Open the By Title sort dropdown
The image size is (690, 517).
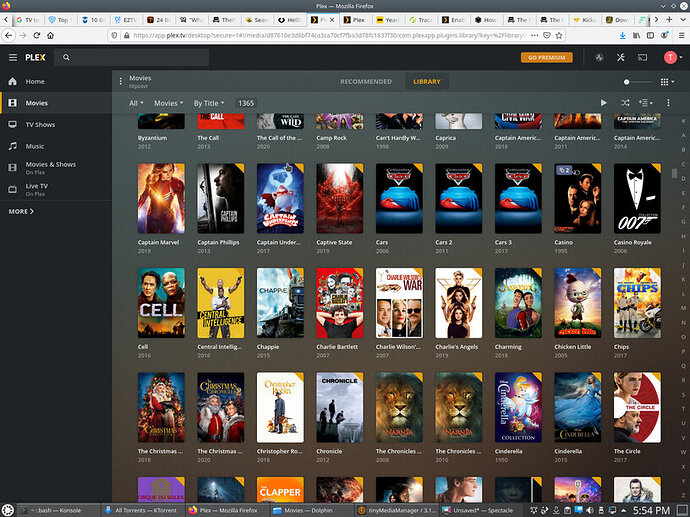[x=209, y=103]
